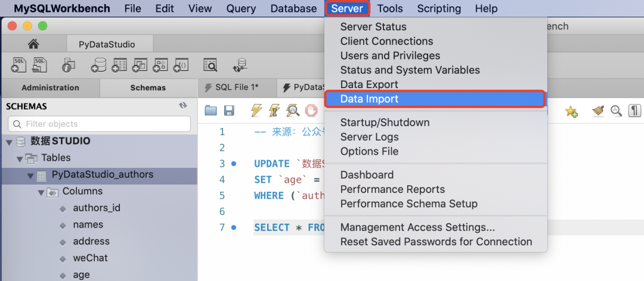The height and width of the screenshot is (281, 644).
Task: Execute the script with lightning icon
Action: 256,111
